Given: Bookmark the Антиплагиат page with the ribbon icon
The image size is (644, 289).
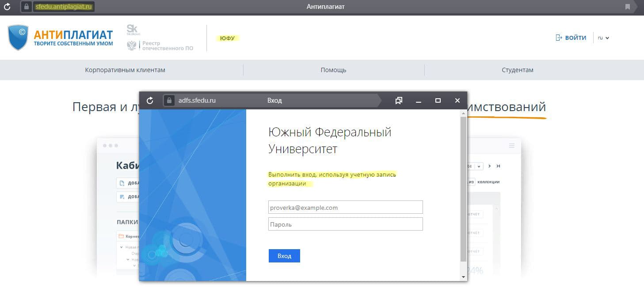Looking at the screenshot, I should [628, 7].
